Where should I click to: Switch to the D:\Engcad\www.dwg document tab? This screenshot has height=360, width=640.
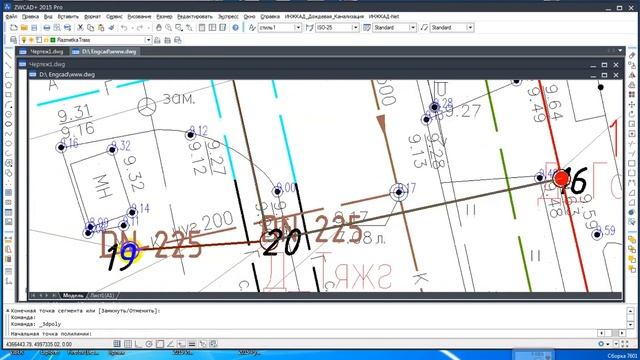click(105, 51)
